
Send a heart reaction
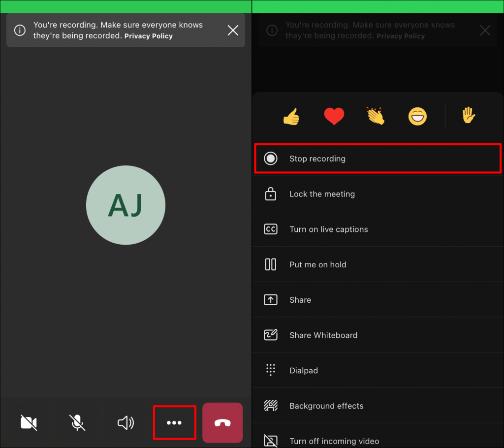[334, 116]
